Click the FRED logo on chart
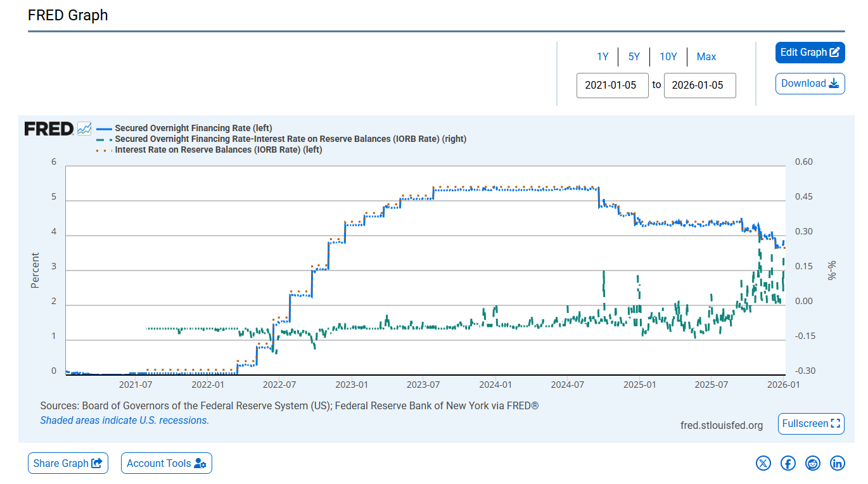Screen dimensions: 868x484 pos(58,129)
